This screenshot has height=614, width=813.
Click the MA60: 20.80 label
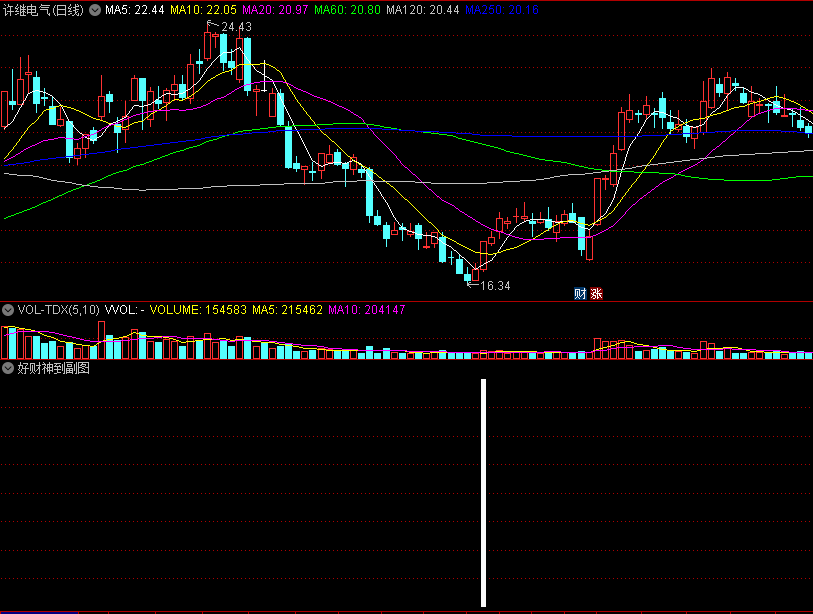click(347, 10)
